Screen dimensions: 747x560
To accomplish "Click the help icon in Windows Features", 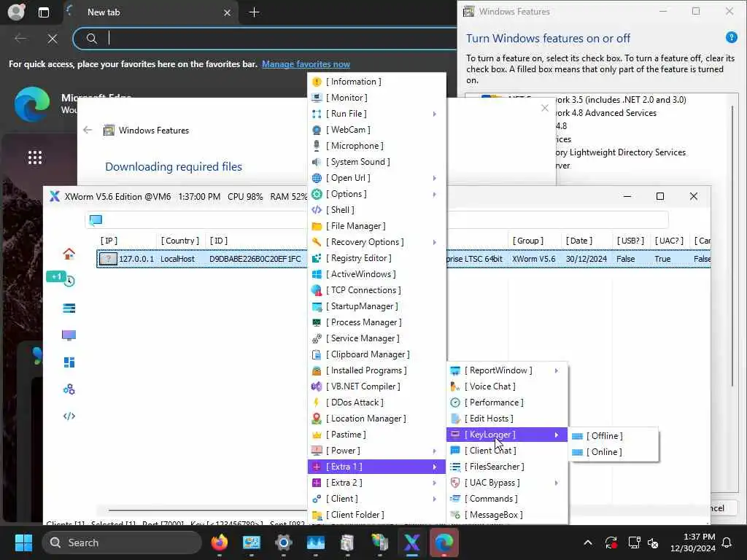I will pyautogui.click(x=731, y=37).
